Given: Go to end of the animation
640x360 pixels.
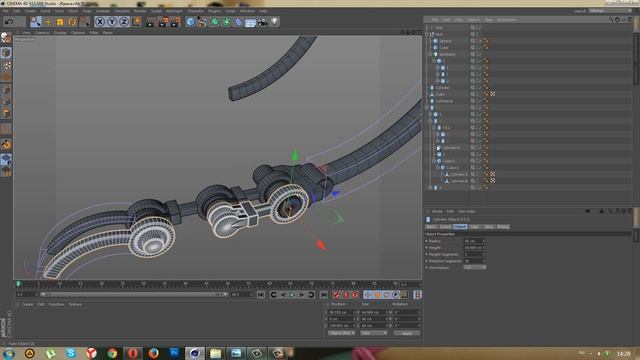Looking at the screenshot, I should [x=323, y=294].
